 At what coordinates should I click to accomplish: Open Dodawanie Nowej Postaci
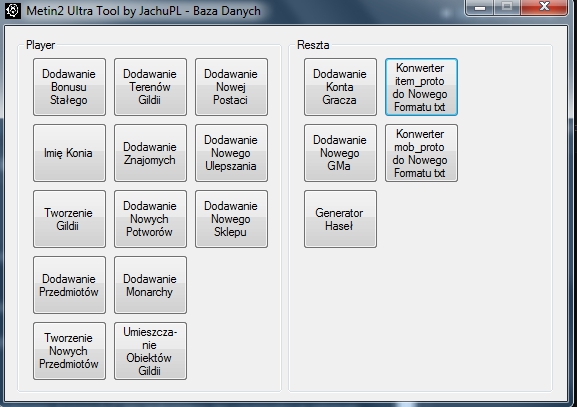pos(231,87)
